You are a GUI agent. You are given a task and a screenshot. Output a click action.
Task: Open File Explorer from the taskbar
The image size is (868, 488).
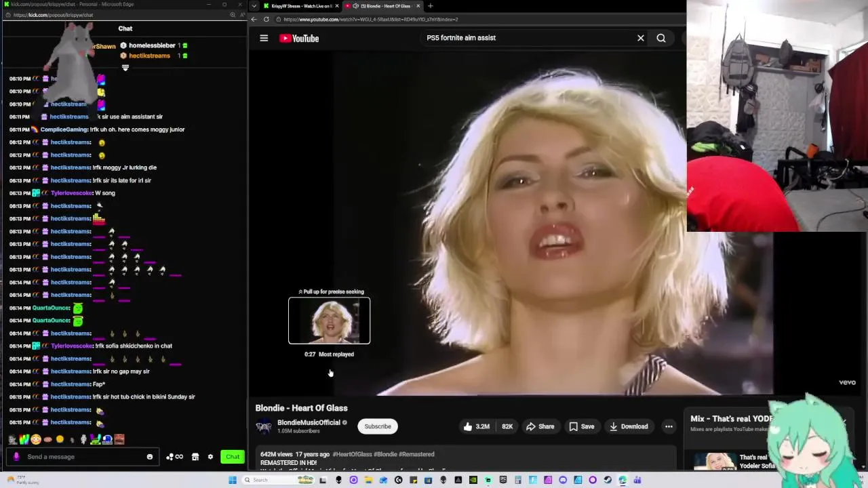point(368,480)
